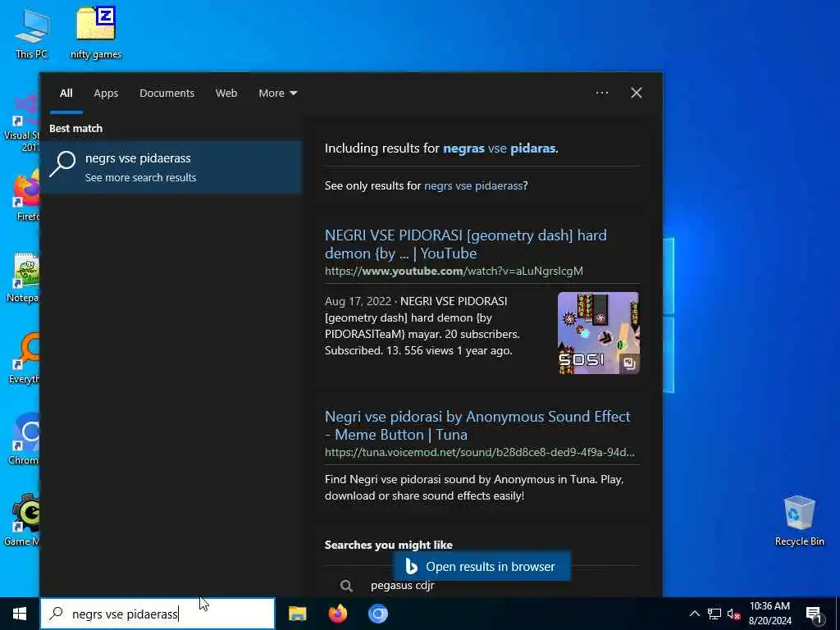Click the 'Searches you might like' heading

388,545
